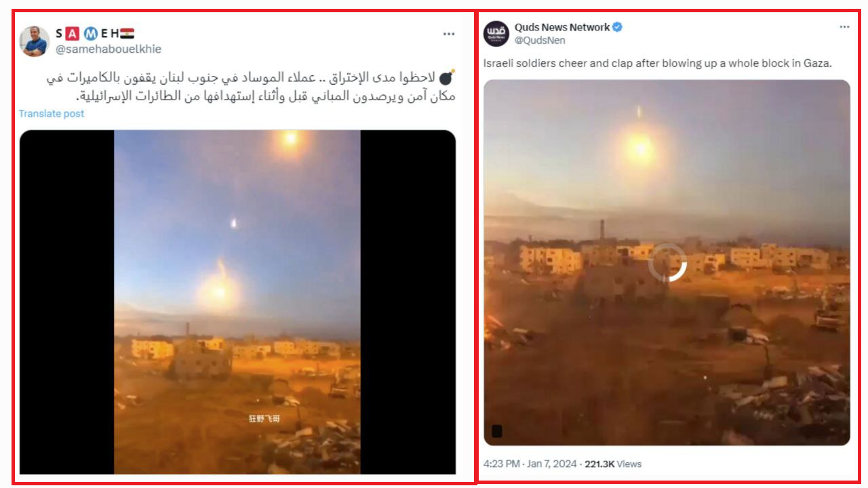Click the Quds News Network display name
This screenshot has width=868, height=488.
pyautogui.click(x=562, y=27)
